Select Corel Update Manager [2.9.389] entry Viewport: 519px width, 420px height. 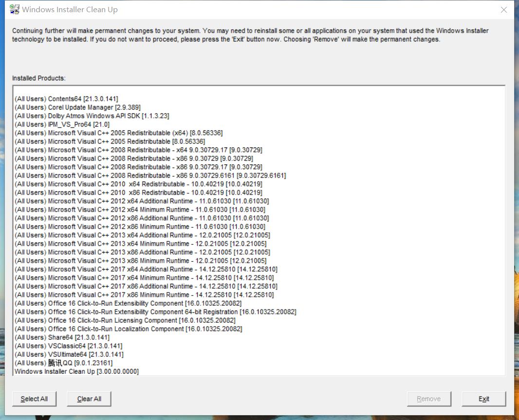pyautogui.click(x=77, y=107)
